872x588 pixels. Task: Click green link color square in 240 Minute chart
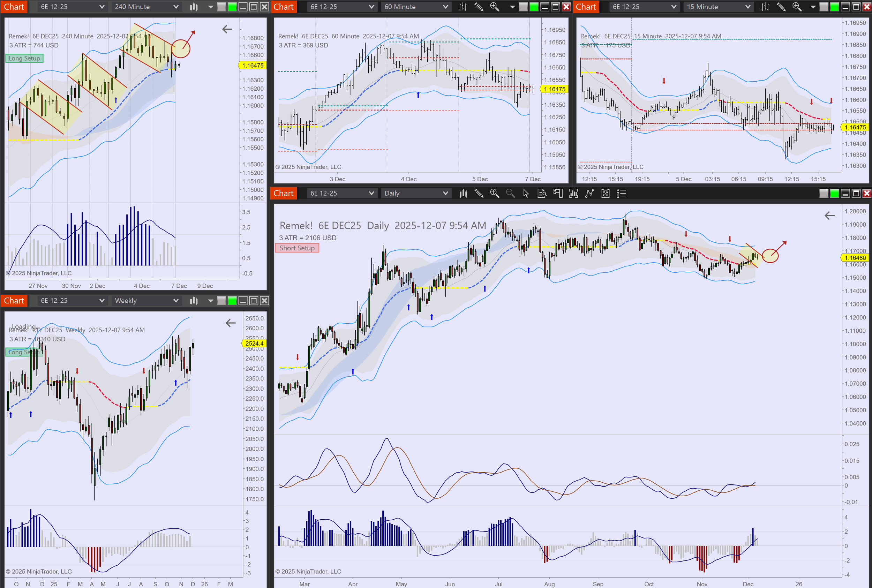(x=233, y=7)
